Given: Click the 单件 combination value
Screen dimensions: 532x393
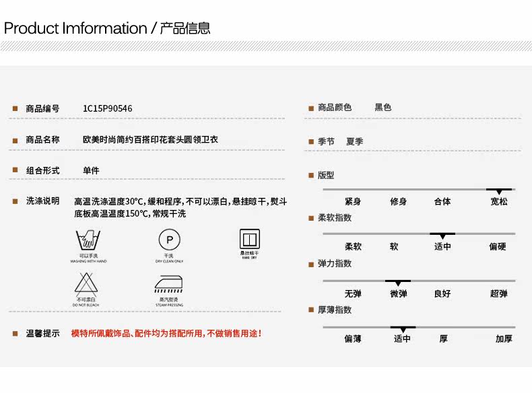Looking at the screenshot, I should [x=91, y=170].
